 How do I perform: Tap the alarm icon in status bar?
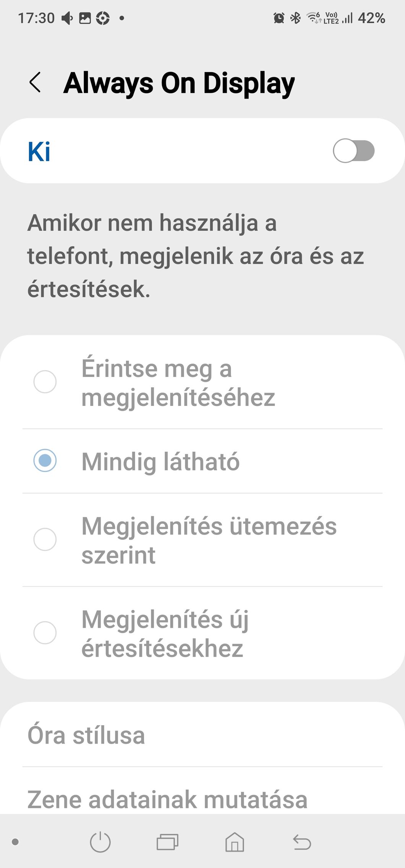(279, 18)
